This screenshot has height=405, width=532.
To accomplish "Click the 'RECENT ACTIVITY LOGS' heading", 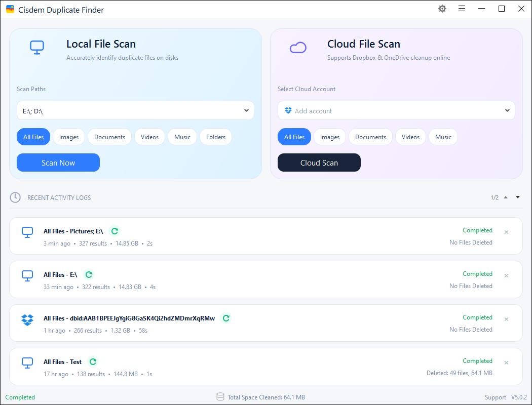I will (59, 197).
